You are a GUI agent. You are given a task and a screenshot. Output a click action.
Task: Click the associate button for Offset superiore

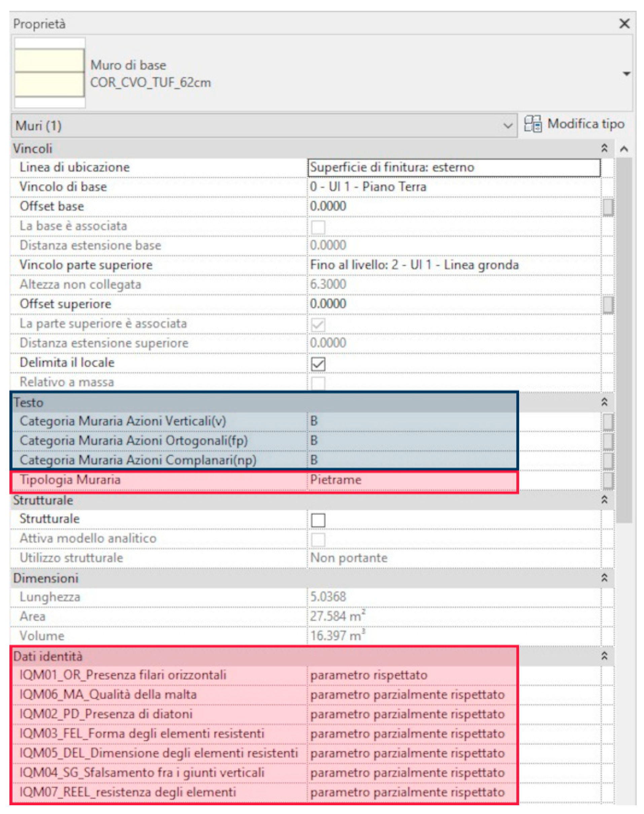click(x=607, y=304)
